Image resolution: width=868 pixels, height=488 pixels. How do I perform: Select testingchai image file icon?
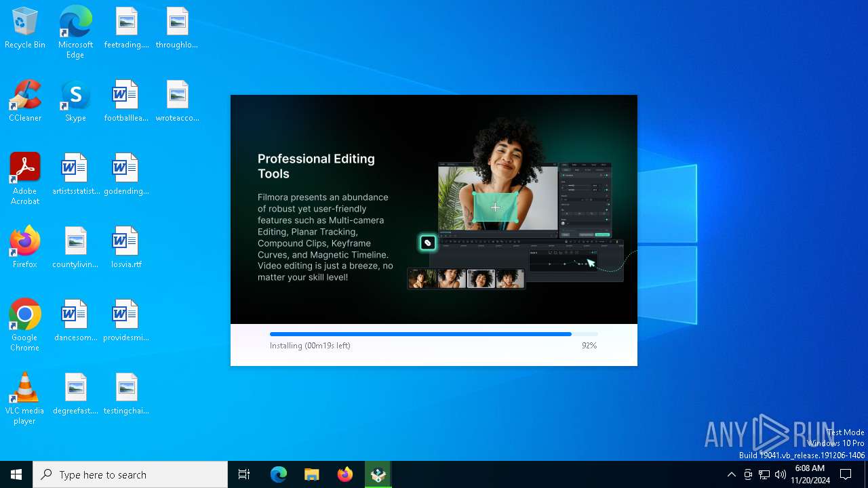pyautogui.click(x=126, y=394)
